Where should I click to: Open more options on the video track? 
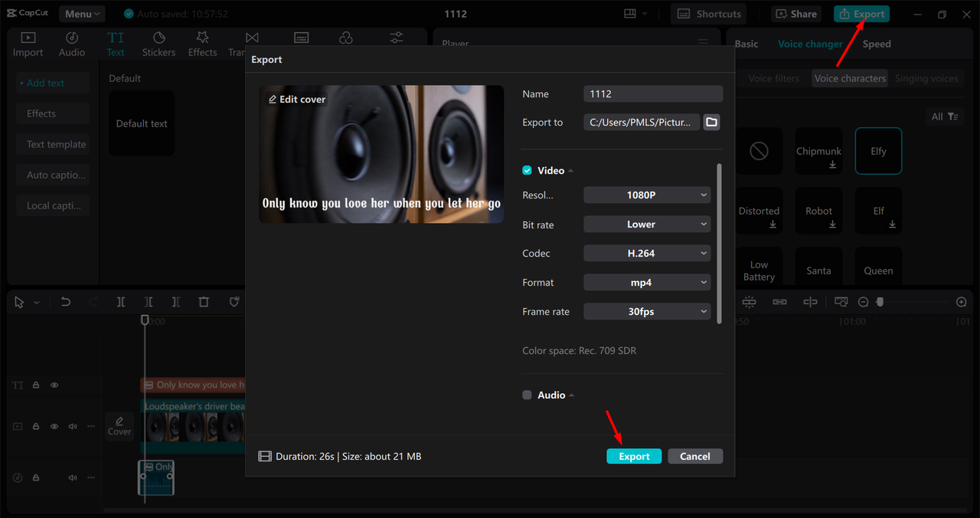click(91, 426)
